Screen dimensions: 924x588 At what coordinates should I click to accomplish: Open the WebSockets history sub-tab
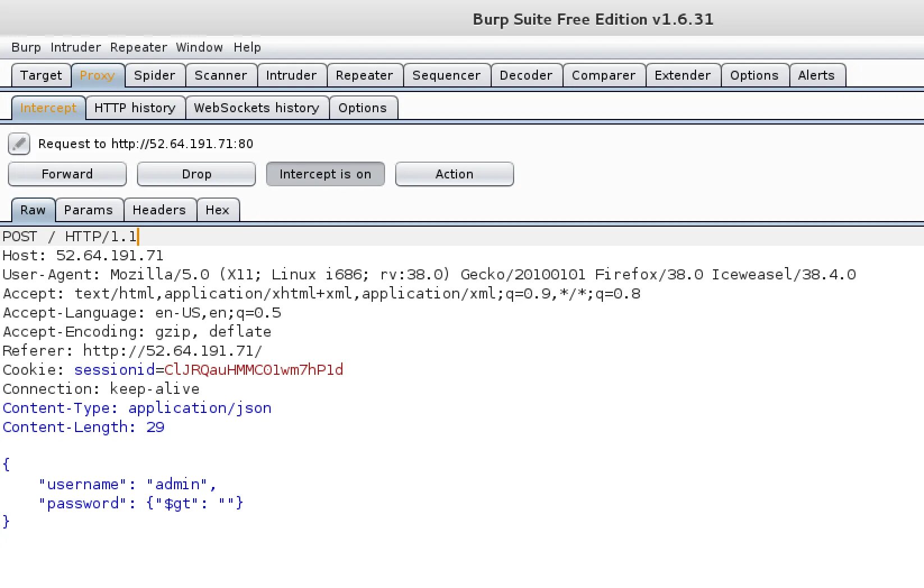257,108
